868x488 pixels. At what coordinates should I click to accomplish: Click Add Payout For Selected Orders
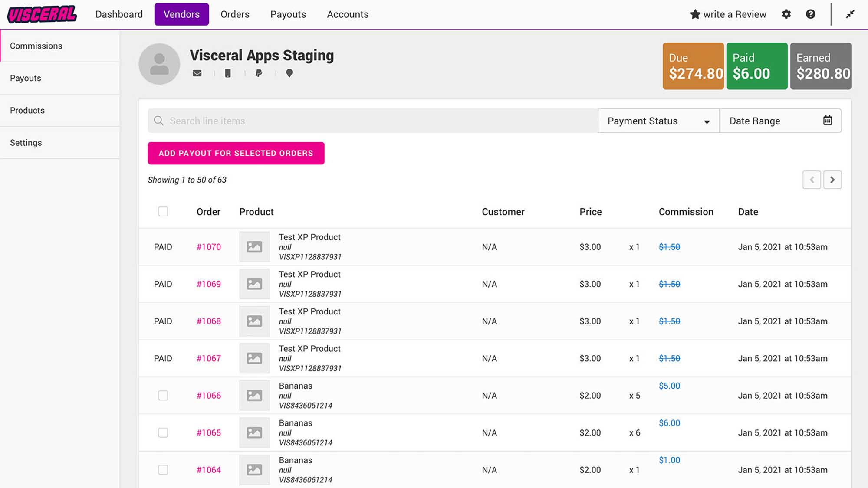tap(236, 153)
